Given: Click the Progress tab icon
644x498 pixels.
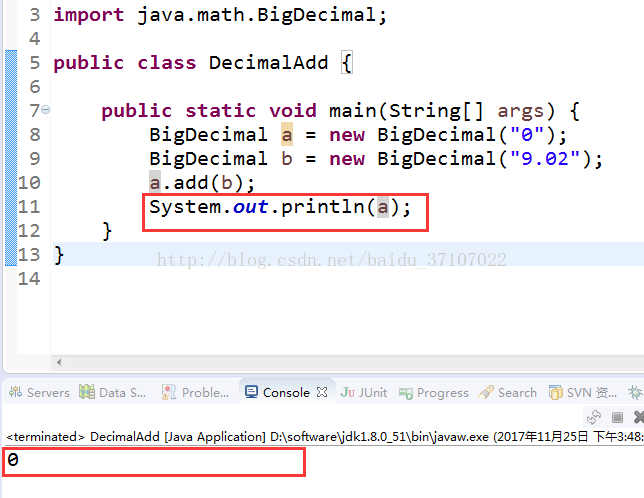Looking at the screenshot, I should click(x=406, y=393).
